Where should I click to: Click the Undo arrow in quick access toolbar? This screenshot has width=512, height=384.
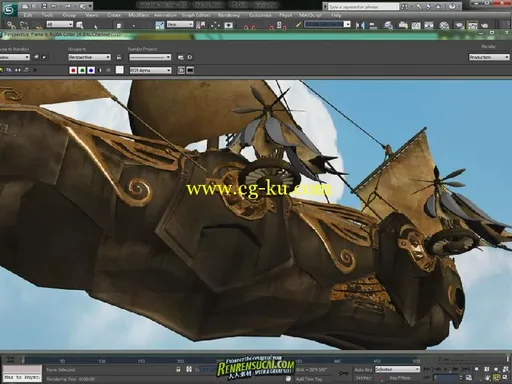[54, 6]
